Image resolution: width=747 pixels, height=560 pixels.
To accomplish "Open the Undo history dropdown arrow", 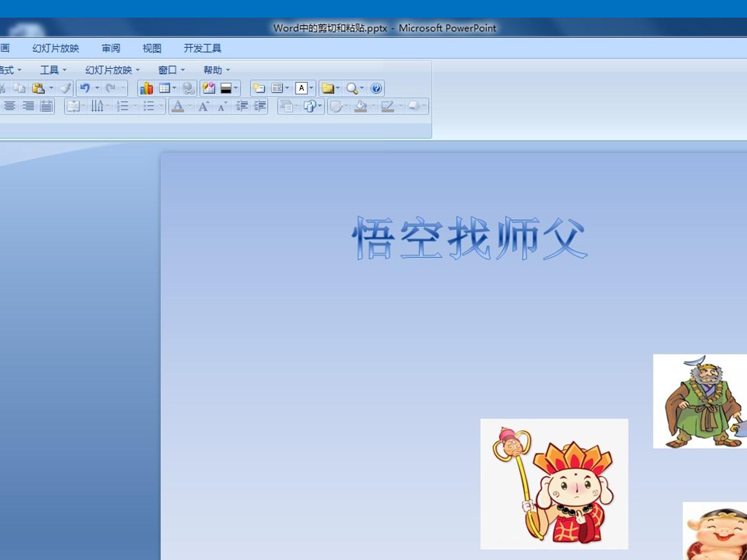I will [x=97, y=88].
